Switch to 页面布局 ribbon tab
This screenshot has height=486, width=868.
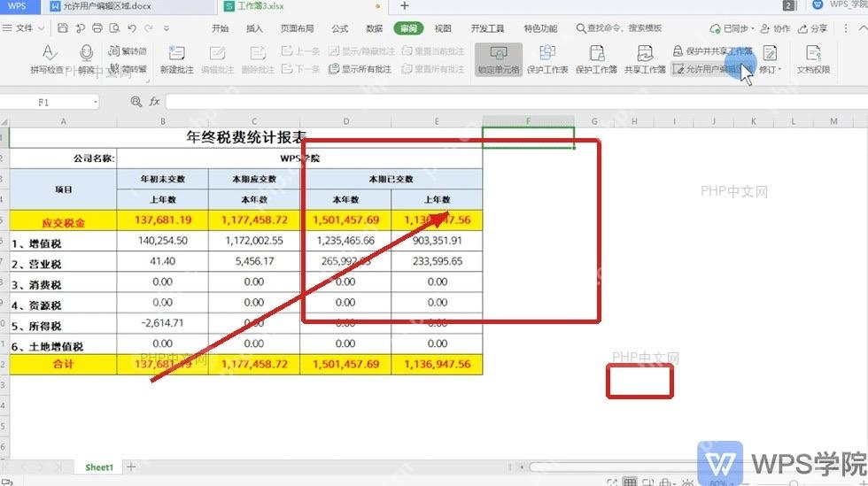297,28
